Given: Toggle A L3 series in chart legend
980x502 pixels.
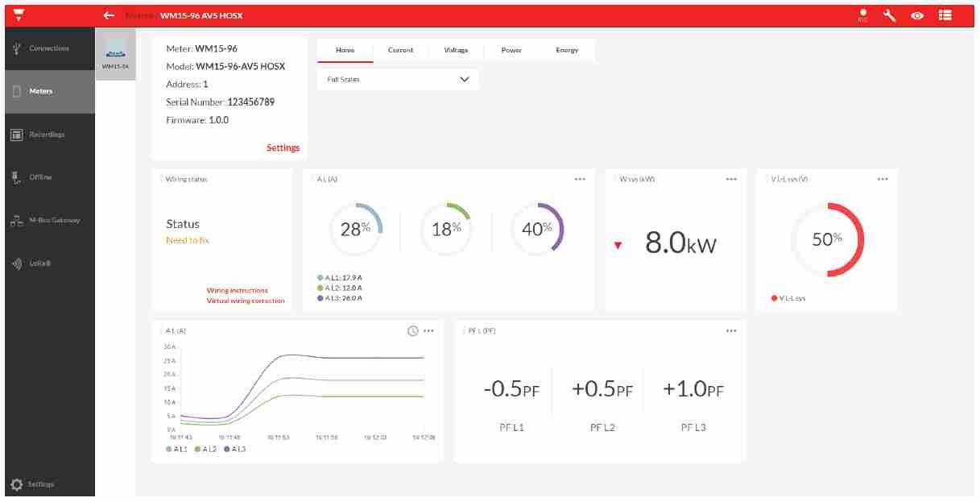Looking at the screenshot, I should (235, 449).
